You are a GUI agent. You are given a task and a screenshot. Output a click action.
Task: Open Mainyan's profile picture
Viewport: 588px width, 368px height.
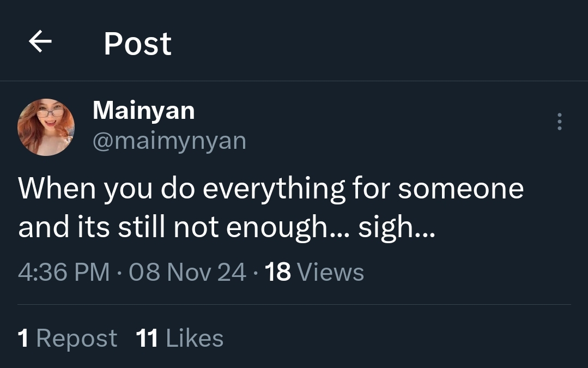coord(46,127)
